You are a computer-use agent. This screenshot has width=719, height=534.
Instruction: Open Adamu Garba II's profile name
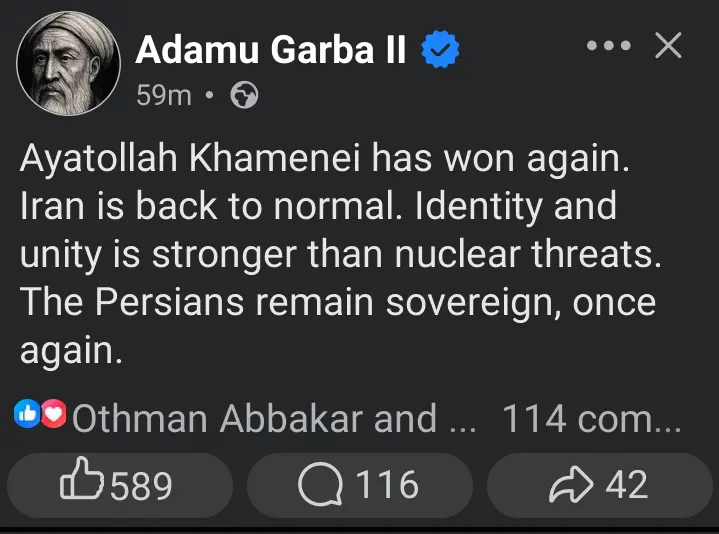click(x=270, y=49)
